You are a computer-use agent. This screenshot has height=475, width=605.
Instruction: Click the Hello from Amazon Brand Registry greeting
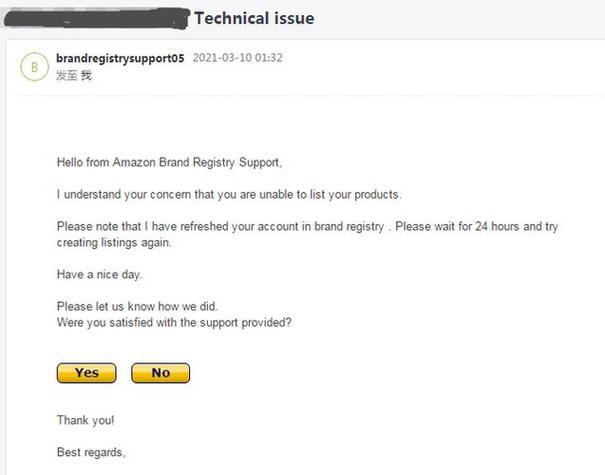tap(169, 162)
